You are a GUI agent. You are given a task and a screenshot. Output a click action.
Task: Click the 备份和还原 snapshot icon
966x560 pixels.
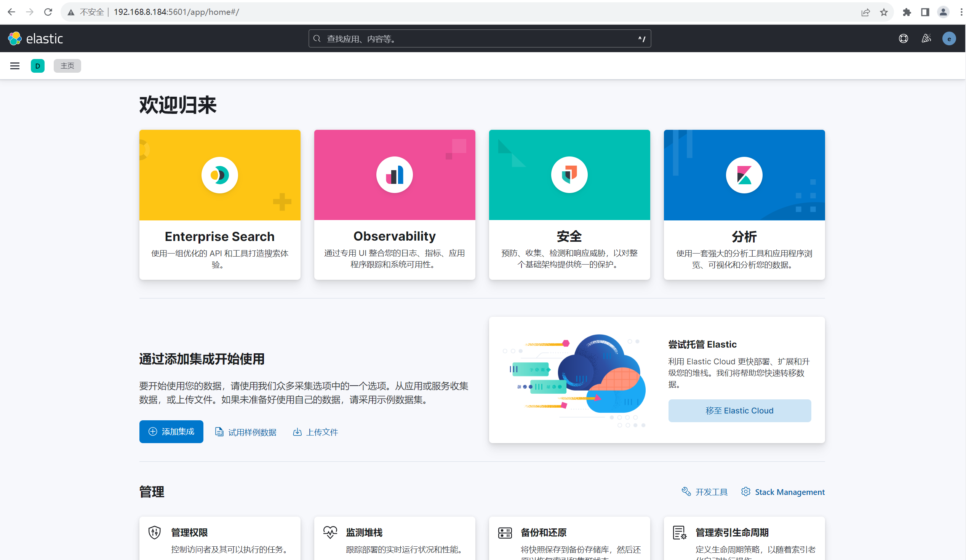[504, 532]
